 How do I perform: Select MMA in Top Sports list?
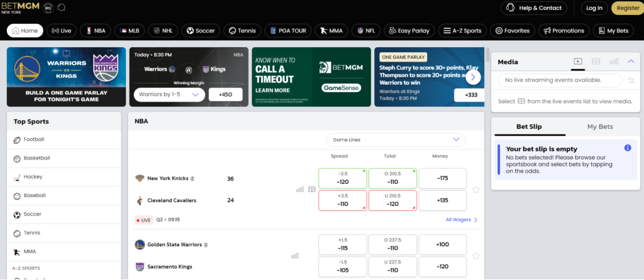point(64,252)
